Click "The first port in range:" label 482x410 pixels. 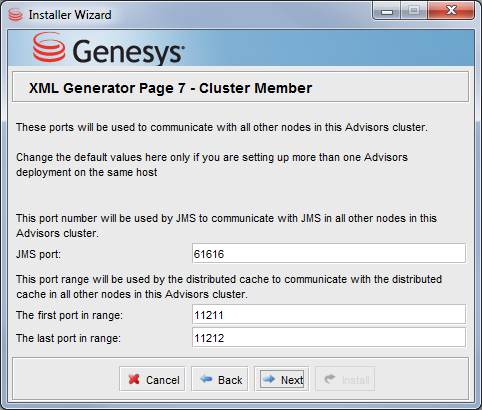pyautogui.click(x=69, y=315)
